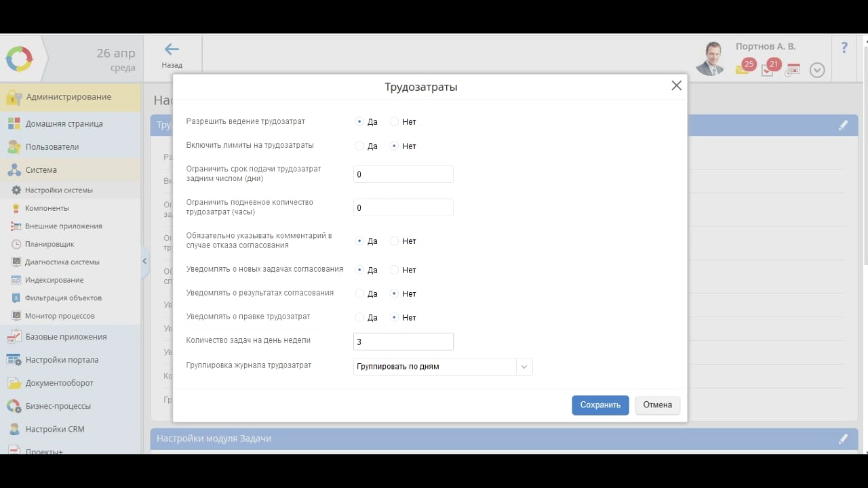Select Нет for Разрешить ведение трудозатрат
This screenshot has width=868, height=488.
click(394, 122)
